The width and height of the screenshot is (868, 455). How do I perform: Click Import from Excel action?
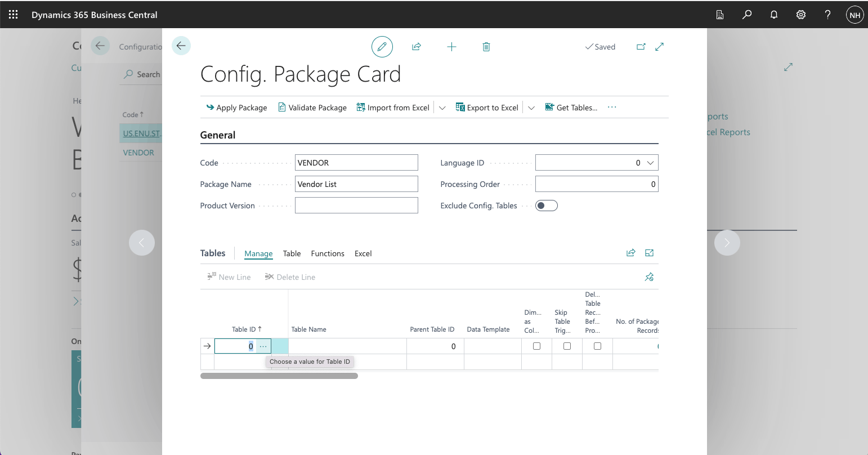[x=393, y=108]
